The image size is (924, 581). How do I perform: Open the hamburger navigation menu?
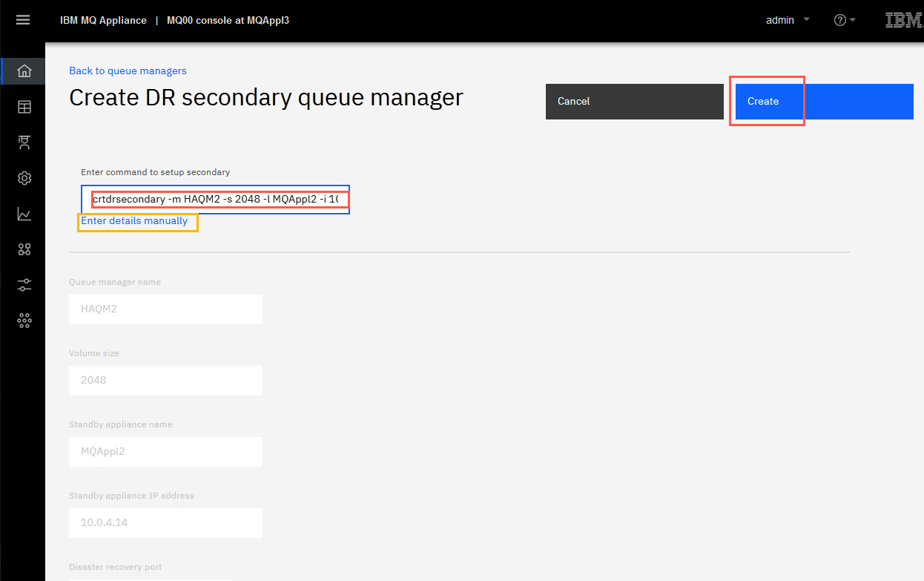pyautogui.click(x=23, y=20)
